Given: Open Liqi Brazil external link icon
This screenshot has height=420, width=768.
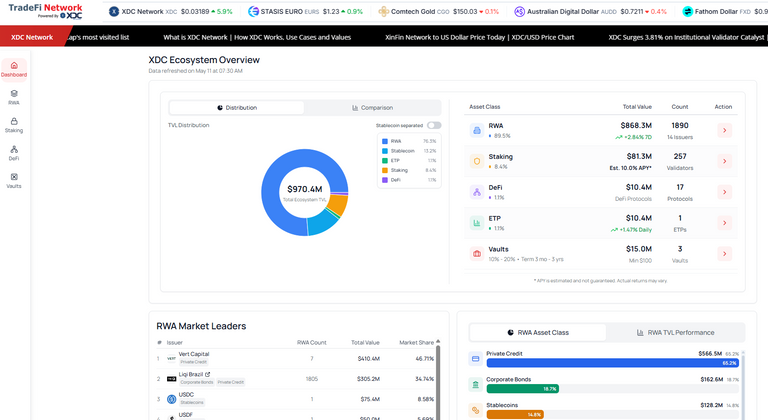Looking at the screenshot, I should (208, 374).
